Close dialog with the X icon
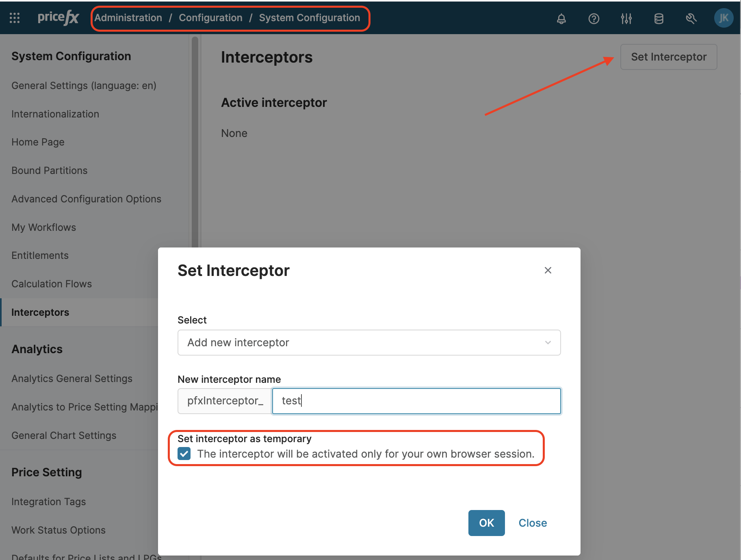Screen dimensions: 741x560 point(548,270)
